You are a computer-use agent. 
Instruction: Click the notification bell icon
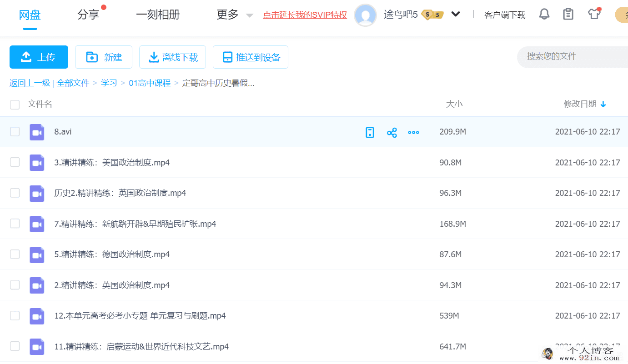(544, 14)
